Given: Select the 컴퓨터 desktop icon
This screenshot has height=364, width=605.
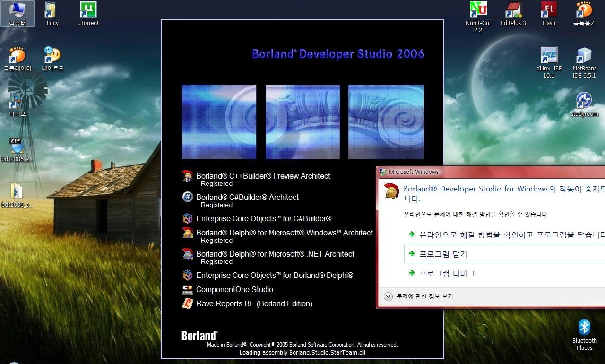Looking at the screenshot, I should pos(17,10).
